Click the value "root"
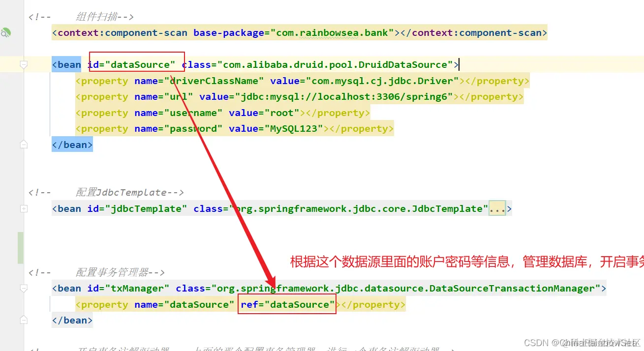The width and height of the screenshot is (644, 351). point(282,113)
